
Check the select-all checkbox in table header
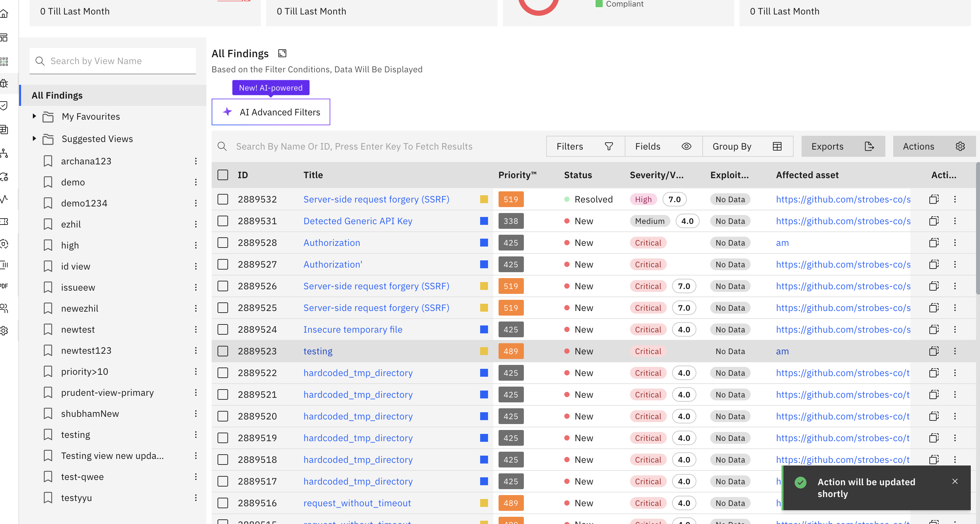[222, 175]
